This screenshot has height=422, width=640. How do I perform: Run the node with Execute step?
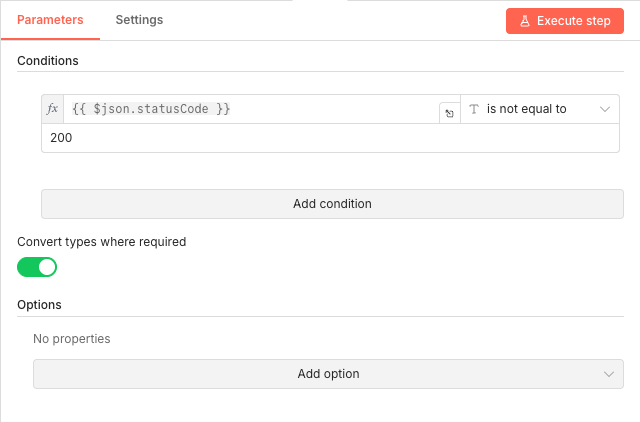(564, 21)
